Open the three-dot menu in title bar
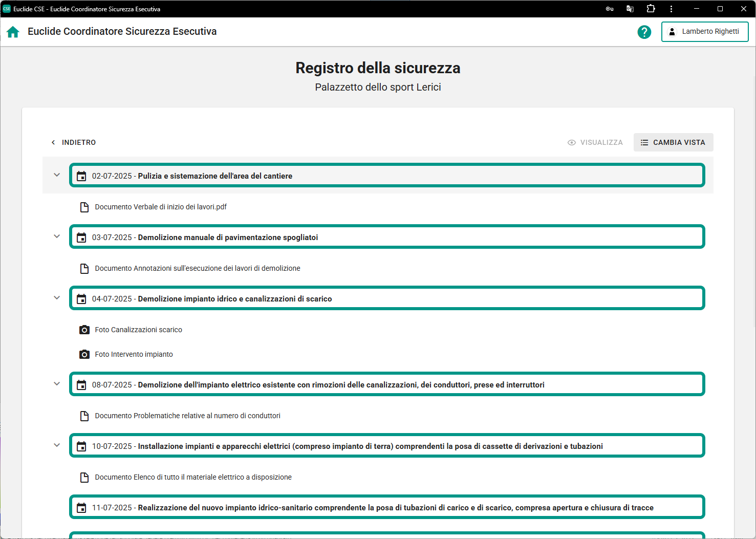 [671, 9]
